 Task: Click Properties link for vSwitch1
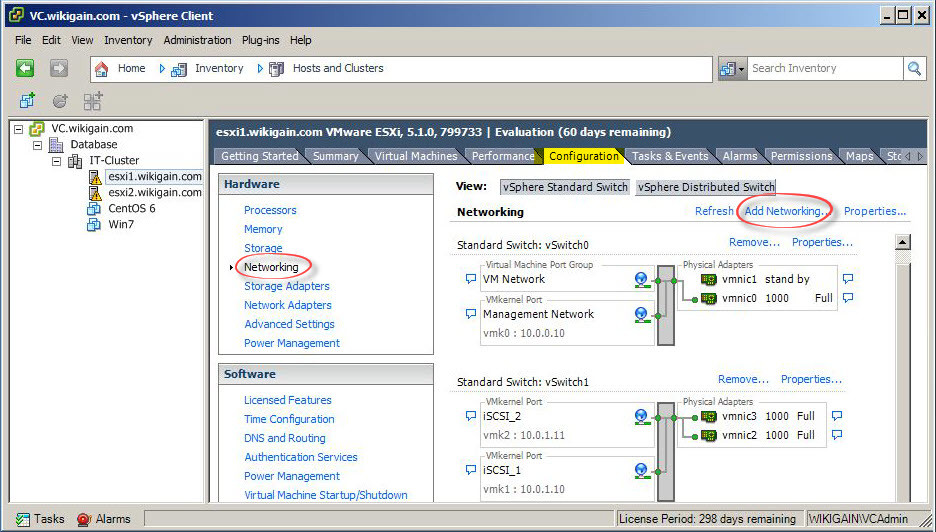coord(811,379)
